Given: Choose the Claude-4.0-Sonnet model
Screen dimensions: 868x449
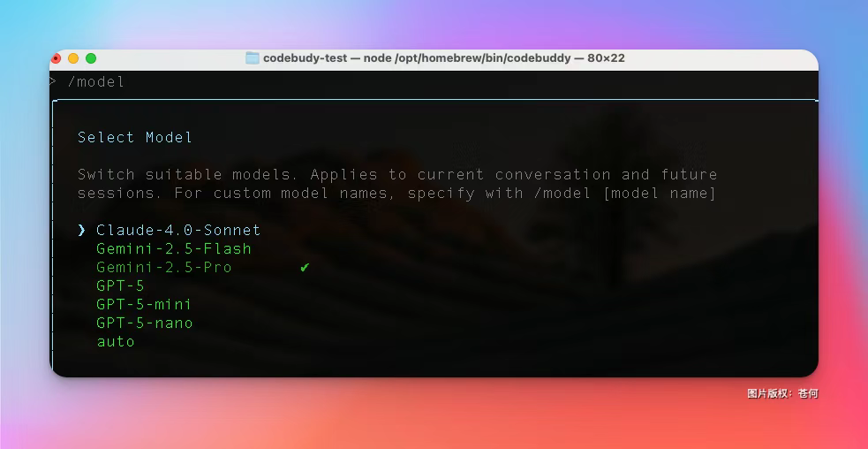Looking at the screenshot, I should 177,230.
